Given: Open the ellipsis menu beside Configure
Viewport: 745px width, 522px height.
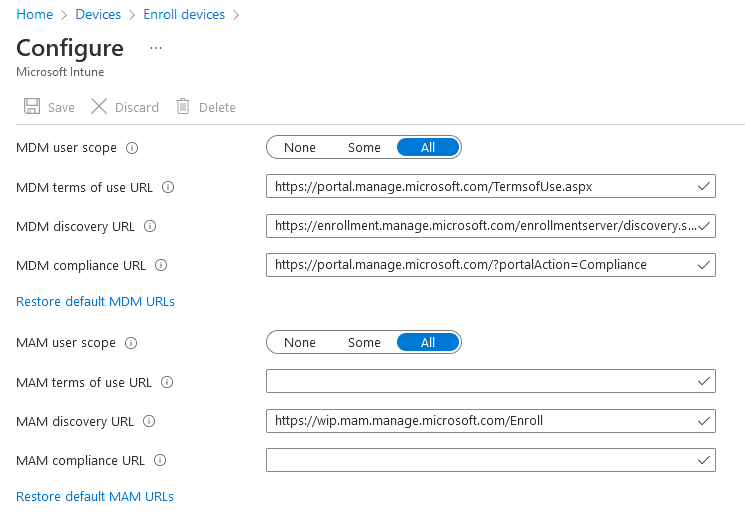Looking at the screenshot, I should coord(156,48).
